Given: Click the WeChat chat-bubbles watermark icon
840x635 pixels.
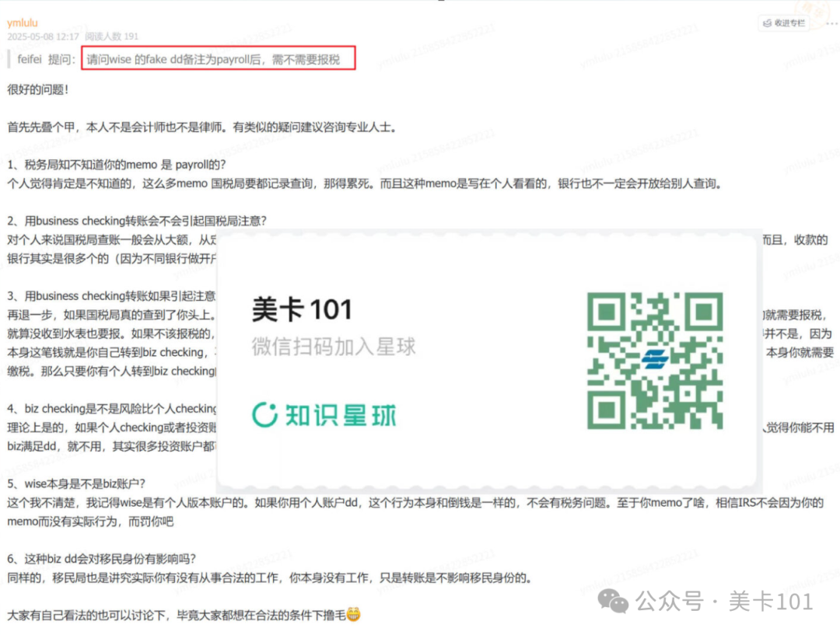Looking at the screenshot, I should 614,602.
